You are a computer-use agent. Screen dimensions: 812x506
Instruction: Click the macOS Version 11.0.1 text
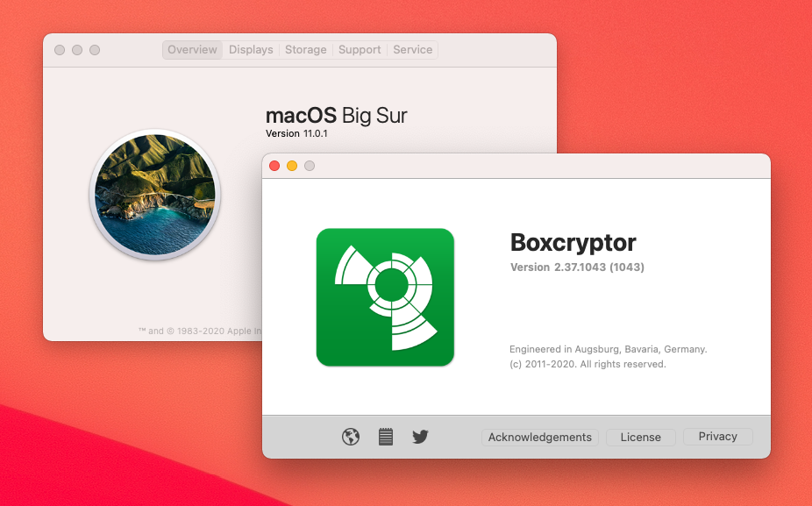[x=296, y=133]
